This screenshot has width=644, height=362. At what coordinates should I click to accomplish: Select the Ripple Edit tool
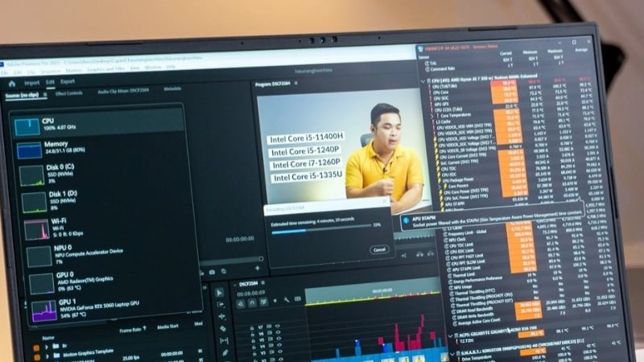click(222, 316)
